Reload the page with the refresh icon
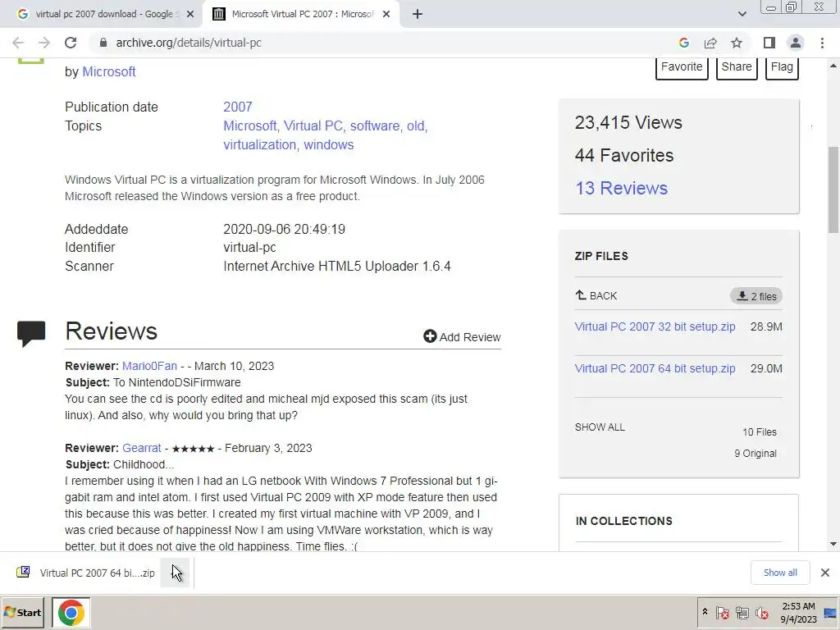The image size is (840, 630). (71, 43)
